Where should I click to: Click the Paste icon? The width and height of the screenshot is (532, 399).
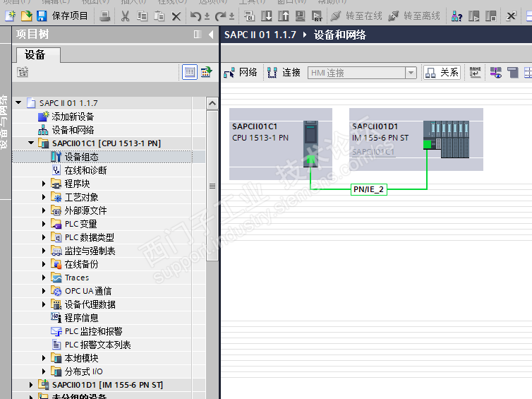click(x=159, y=16)
